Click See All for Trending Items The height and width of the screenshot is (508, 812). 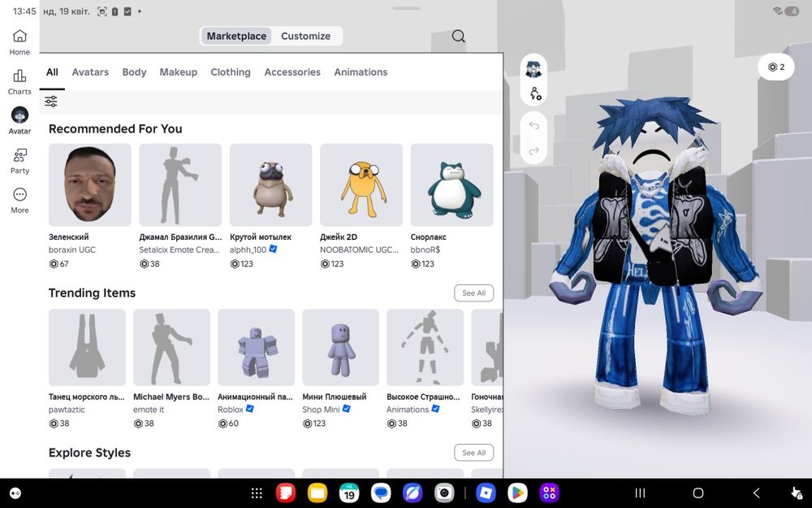474,293
